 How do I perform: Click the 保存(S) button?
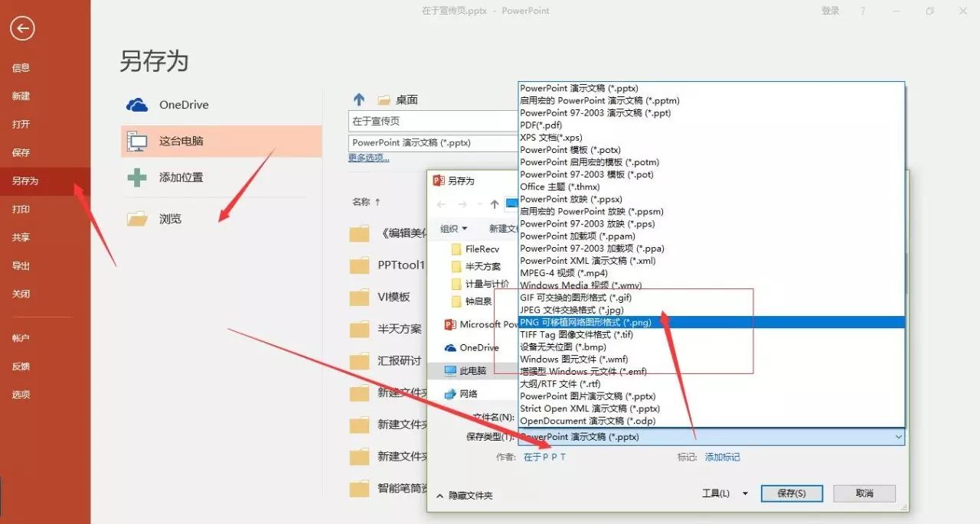pos(792,493)
